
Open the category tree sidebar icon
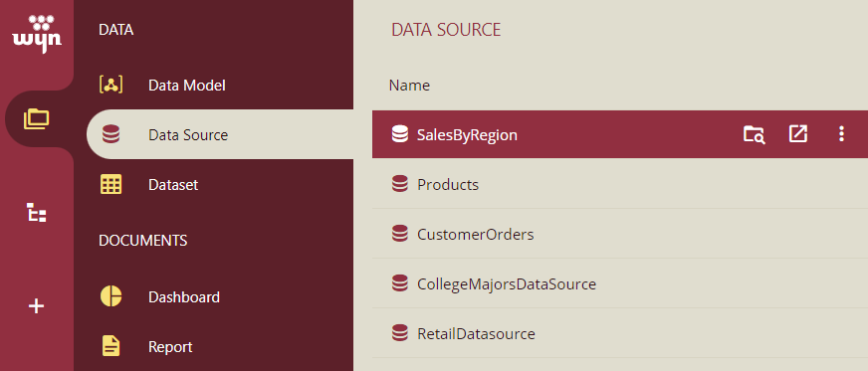37,213
